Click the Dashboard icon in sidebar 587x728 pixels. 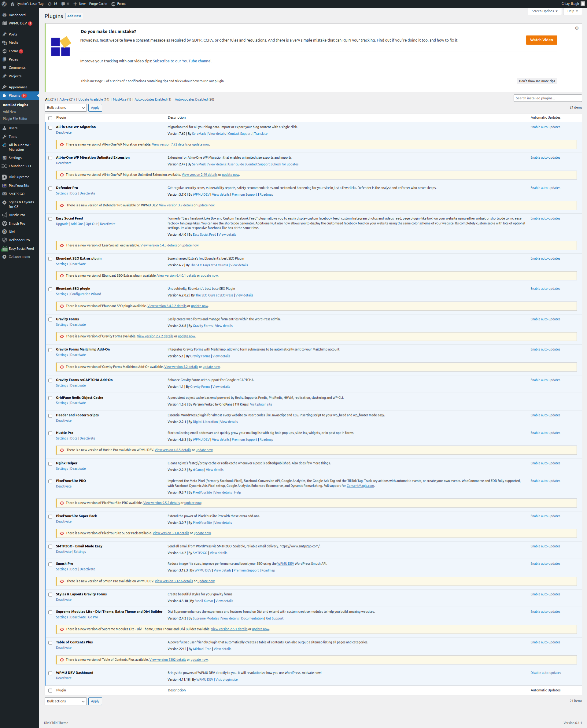4,15
